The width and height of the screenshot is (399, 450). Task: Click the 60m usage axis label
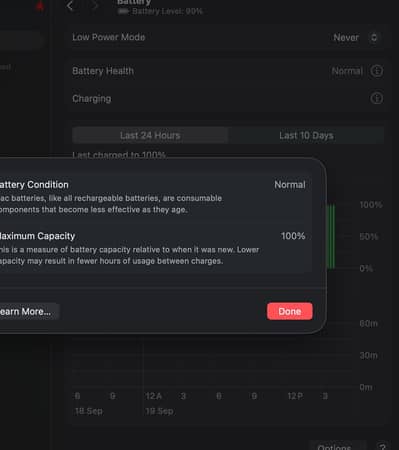(368, 323)
